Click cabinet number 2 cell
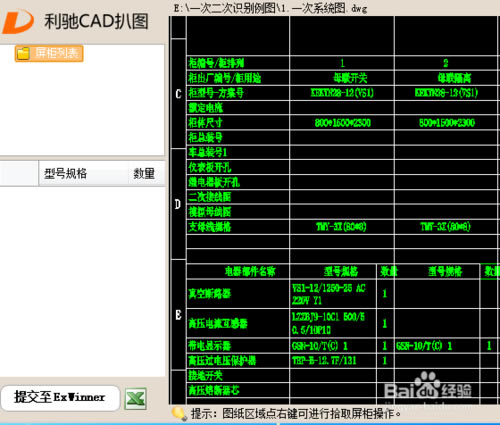 [446, 63]
